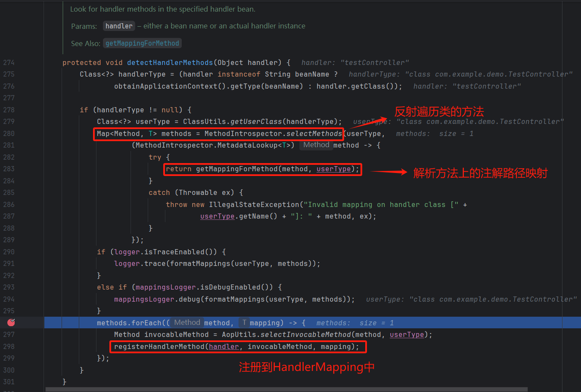Toggle breakpoint at line number 280
Screen dimensions: 581x392
9,134
